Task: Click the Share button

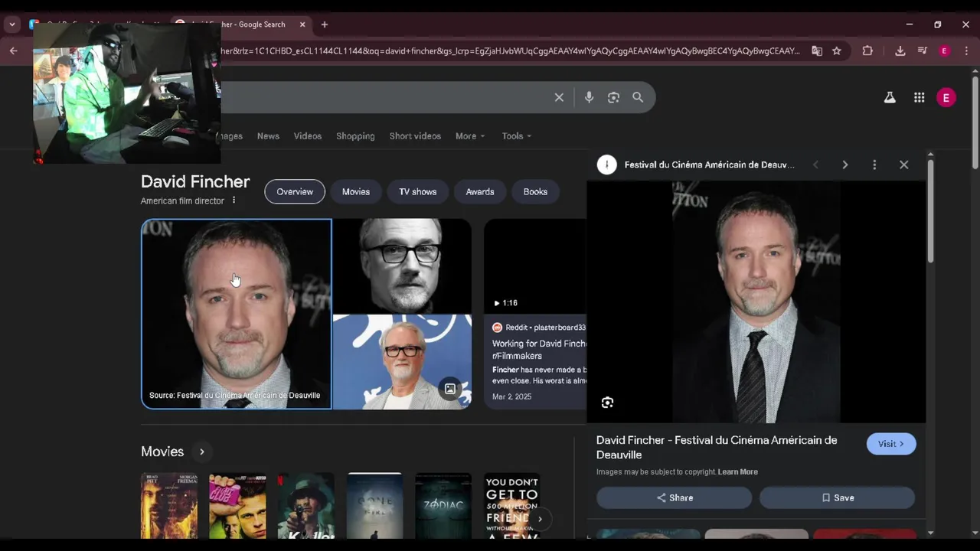Action: click(675, 497)
